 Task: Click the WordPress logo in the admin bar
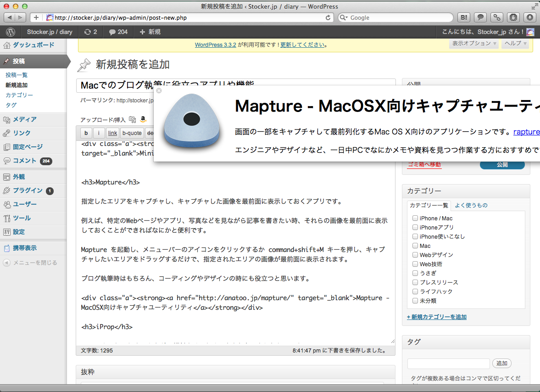[x=10, y=32]
